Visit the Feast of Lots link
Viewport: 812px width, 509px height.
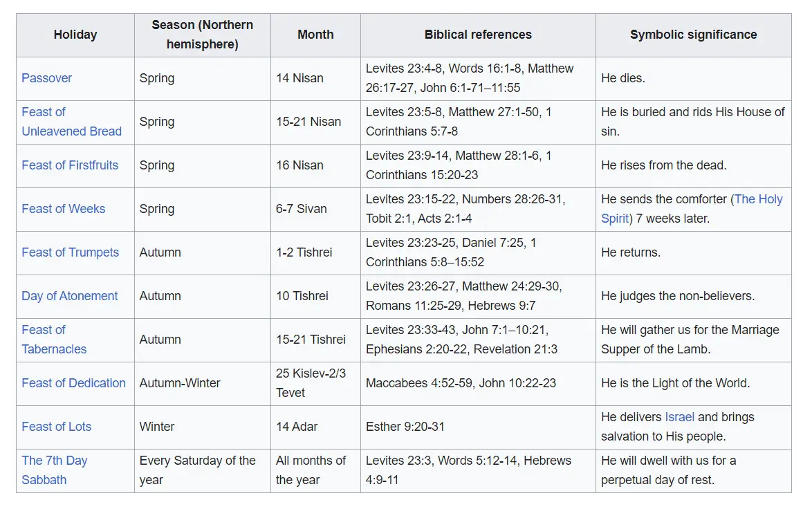57,426
